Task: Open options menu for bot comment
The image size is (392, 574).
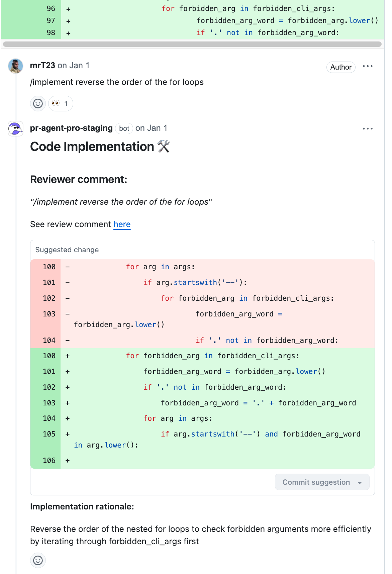Action: coord(368,129)
